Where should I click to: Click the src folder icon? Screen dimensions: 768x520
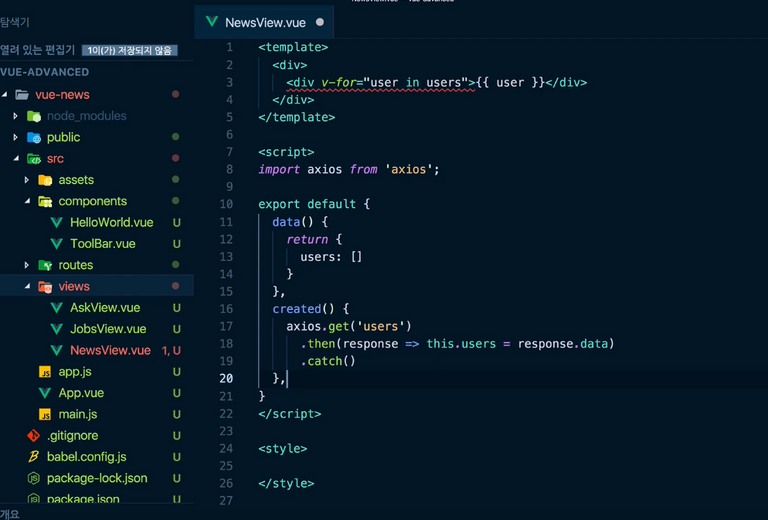[34, 159]
